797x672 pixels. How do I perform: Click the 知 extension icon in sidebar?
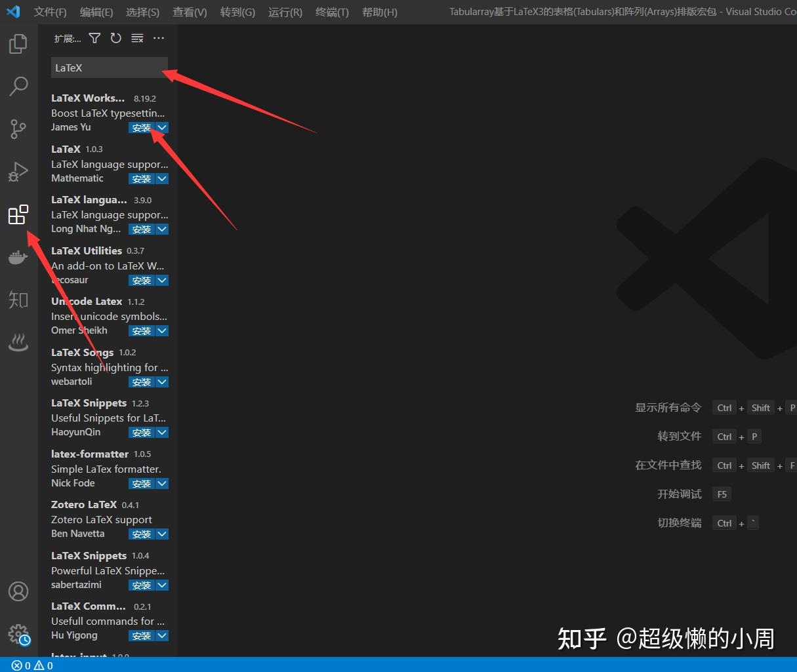click(18, 299)
